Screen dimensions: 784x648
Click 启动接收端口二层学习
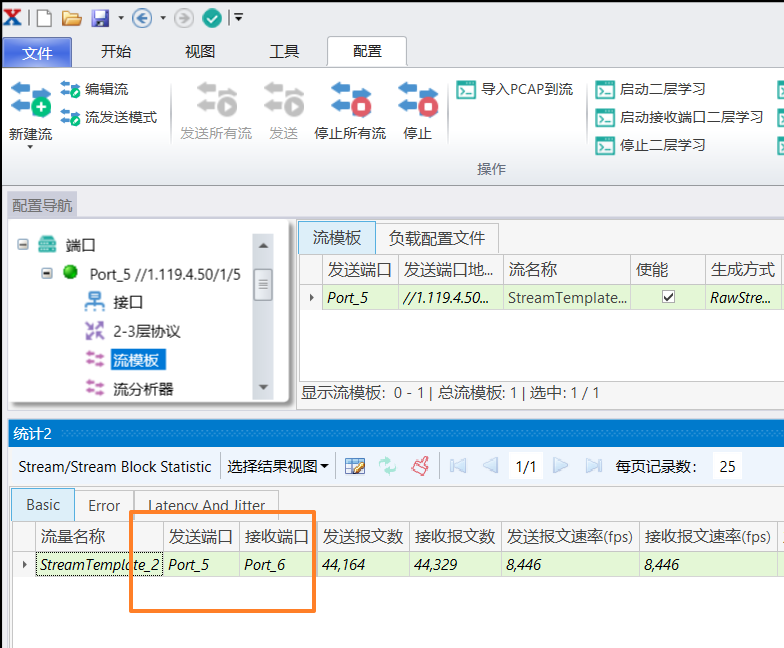pos(679,118)
